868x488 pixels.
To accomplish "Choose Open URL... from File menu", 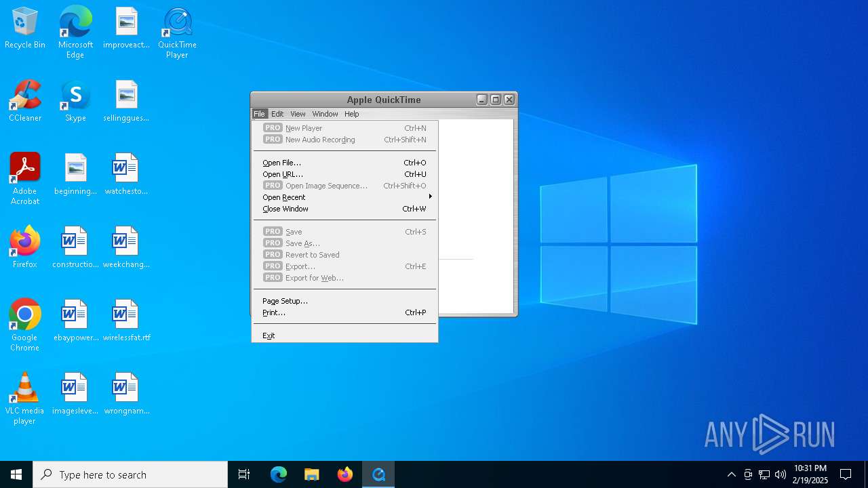I will click(x=344, y=174).
